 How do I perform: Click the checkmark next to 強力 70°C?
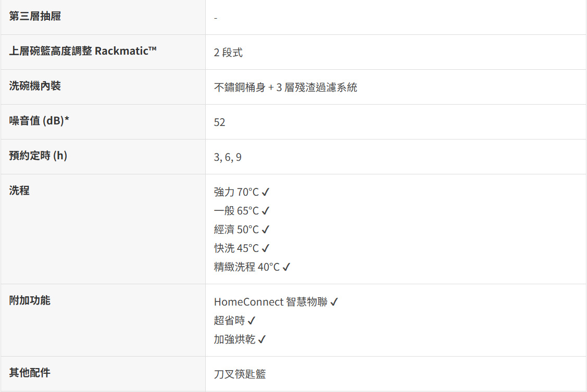(266, 192)
